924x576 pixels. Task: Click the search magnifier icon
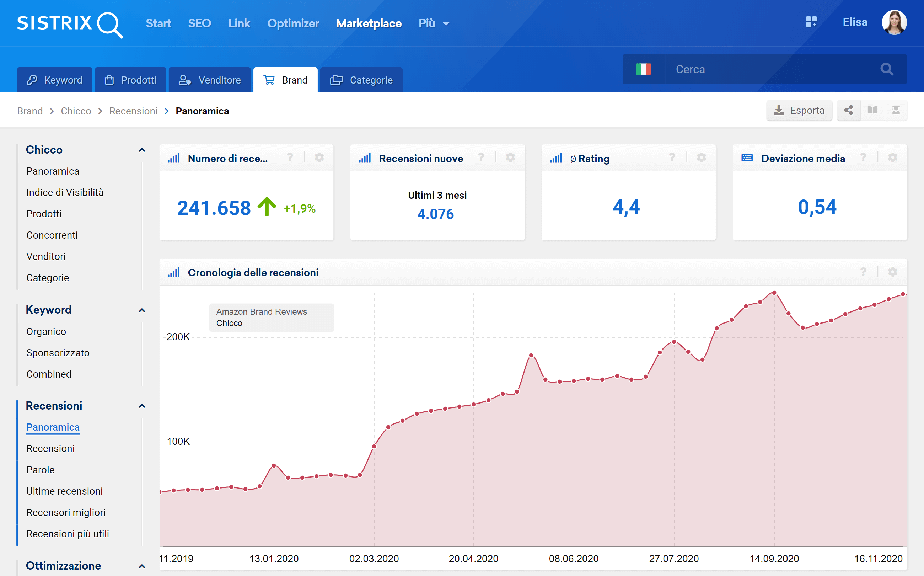tap(887, 69)
